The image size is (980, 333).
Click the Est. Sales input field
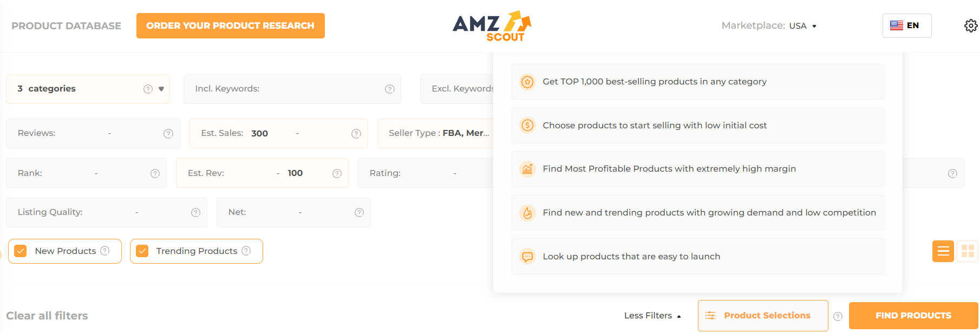[260, 133]
